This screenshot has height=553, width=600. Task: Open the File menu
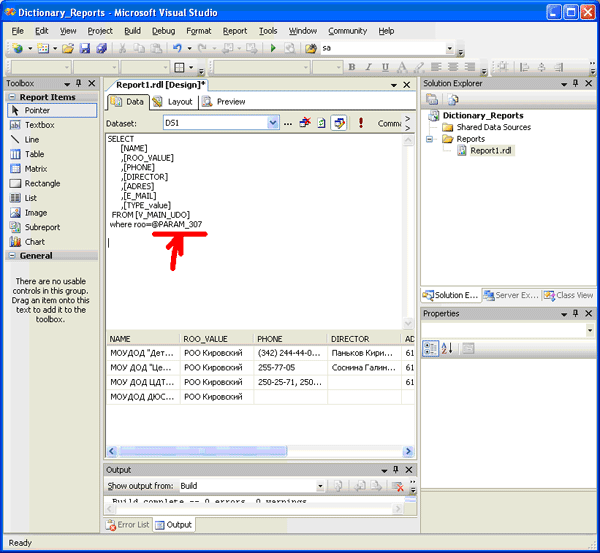(x=18, y=31)
